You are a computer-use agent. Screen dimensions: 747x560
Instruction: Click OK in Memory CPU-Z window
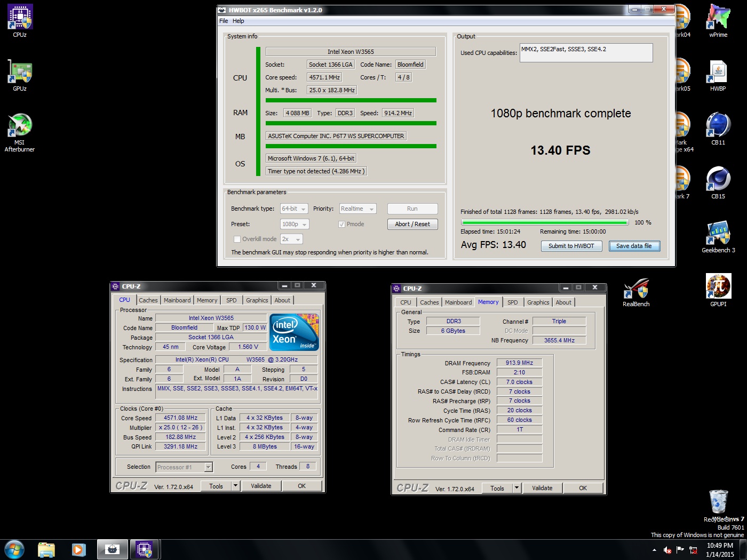click(583, 488)
